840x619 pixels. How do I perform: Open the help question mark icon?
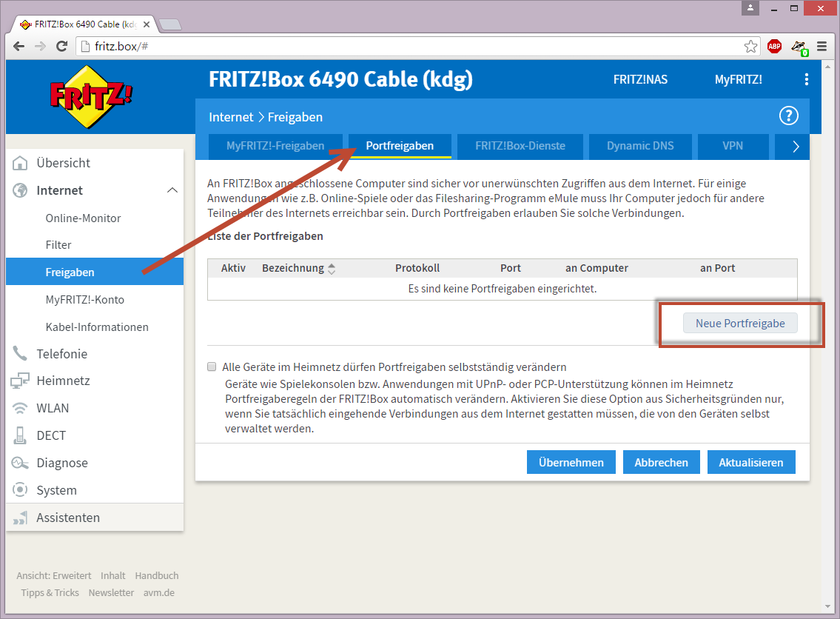click(x=789, y=116)
